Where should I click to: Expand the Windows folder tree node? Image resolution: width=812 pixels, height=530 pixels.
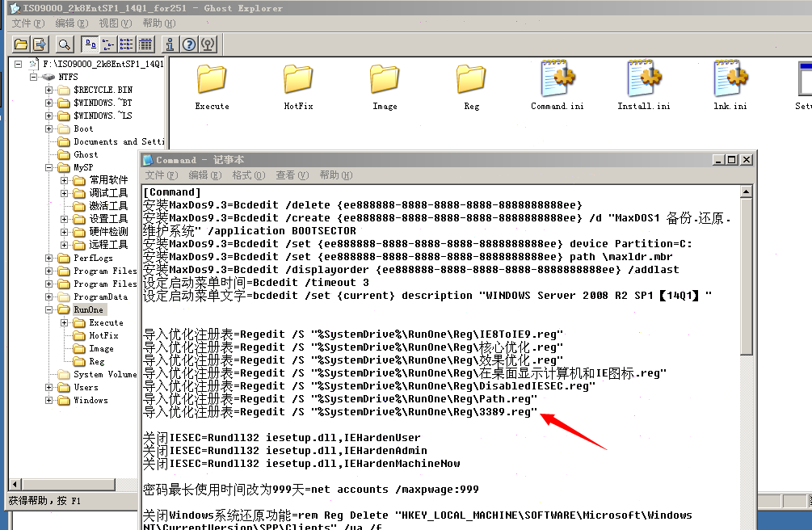coord(49,400)
